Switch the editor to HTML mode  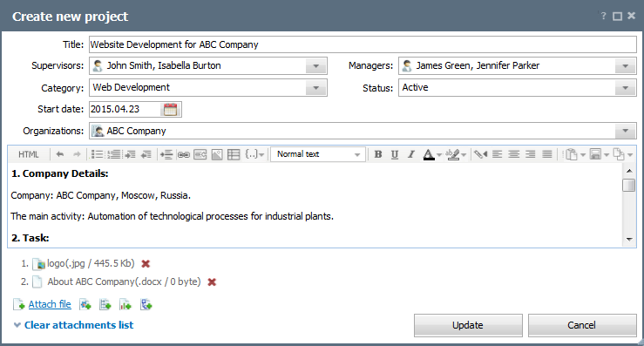[x=29, y=154]
